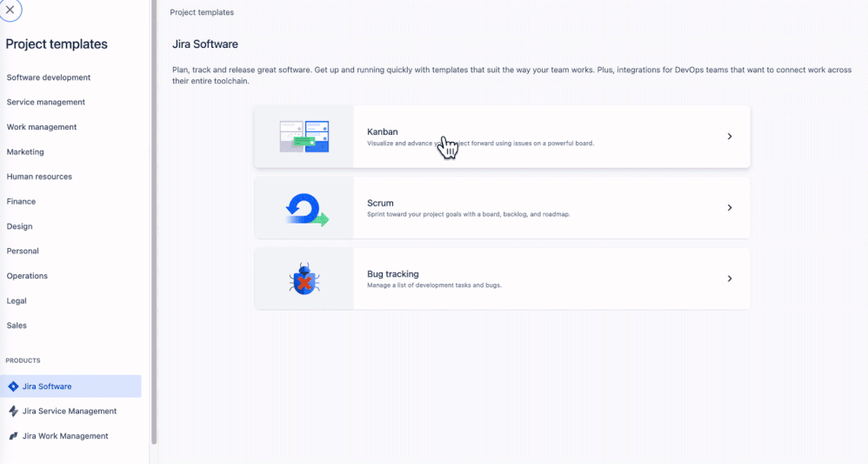Click the Bug tracking beetle illustration

pos(304,279)
